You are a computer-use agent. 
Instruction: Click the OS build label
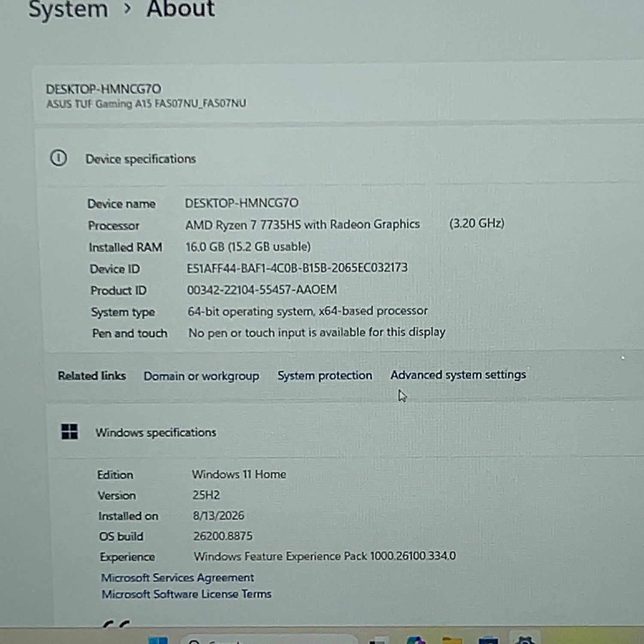122,537
